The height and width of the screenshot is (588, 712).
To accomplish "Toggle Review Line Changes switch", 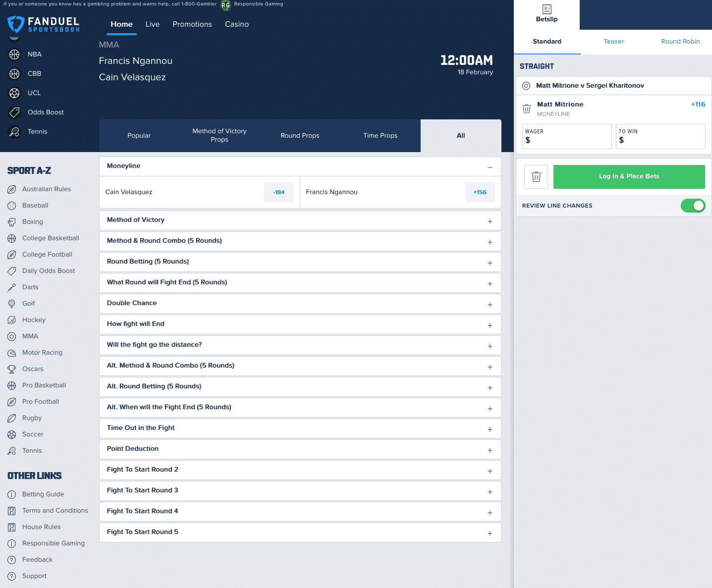I will tap(693, 206).
